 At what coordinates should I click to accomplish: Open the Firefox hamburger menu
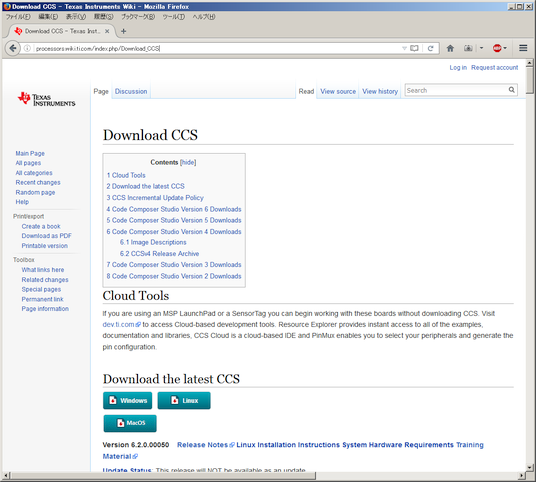(523, 48)
